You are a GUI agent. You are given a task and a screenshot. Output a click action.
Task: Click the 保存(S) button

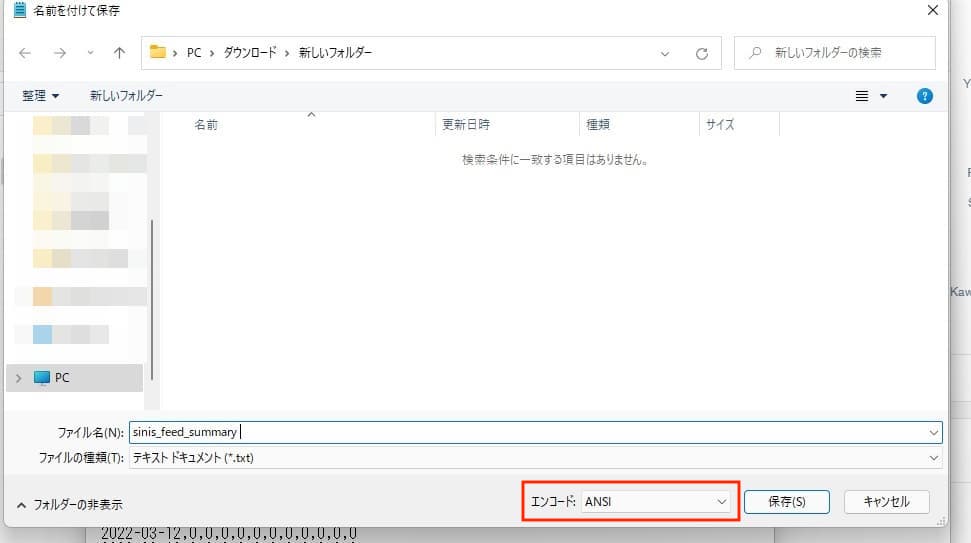tap(786, 502)
